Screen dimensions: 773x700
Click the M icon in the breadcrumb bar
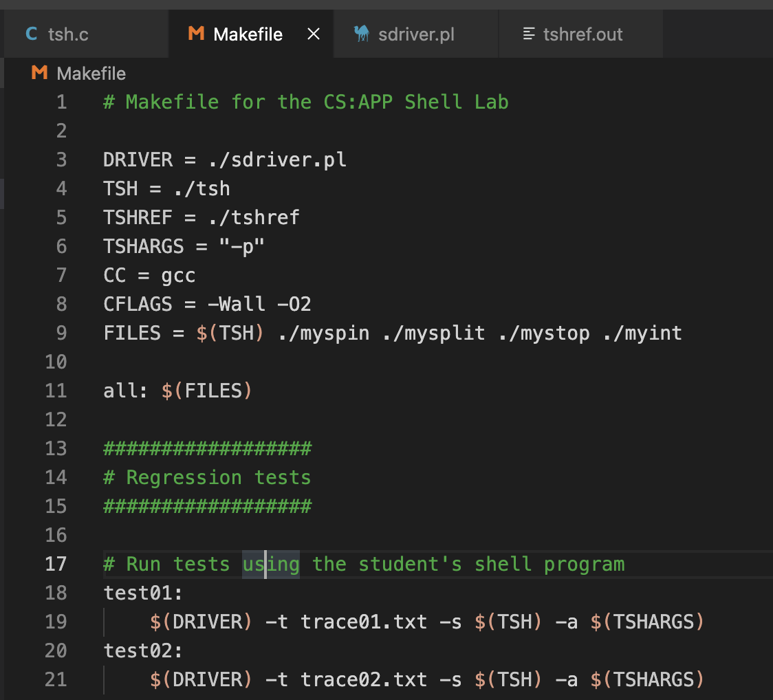click(38, 74)
